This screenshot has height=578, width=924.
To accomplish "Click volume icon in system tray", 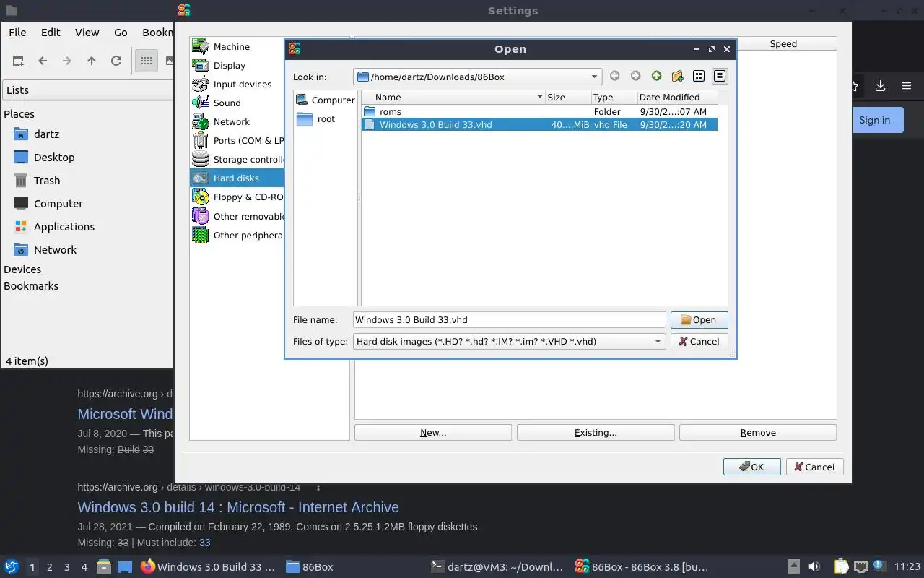I will click(814, 567).
